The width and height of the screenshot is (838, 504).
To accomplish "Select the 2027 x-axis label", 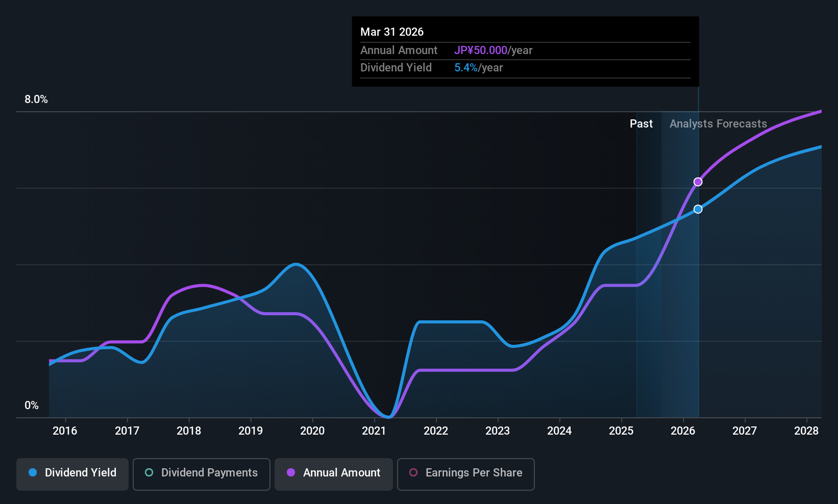I will pos(745,431).
